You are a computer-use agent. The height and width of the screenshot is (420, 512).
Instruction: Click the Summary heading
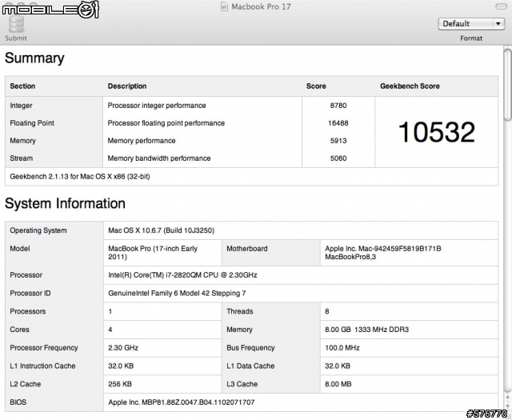pyautogui.click(x=34, y=58)
